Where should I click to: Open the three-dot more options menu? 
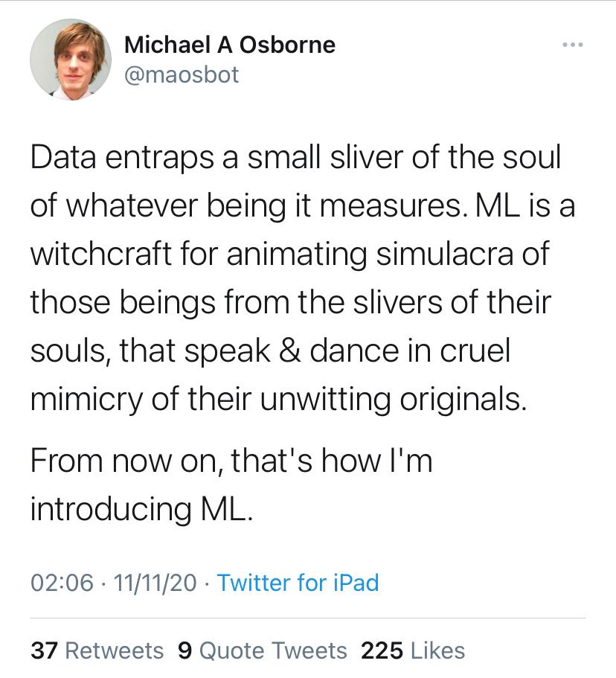[x=573, y=45]
